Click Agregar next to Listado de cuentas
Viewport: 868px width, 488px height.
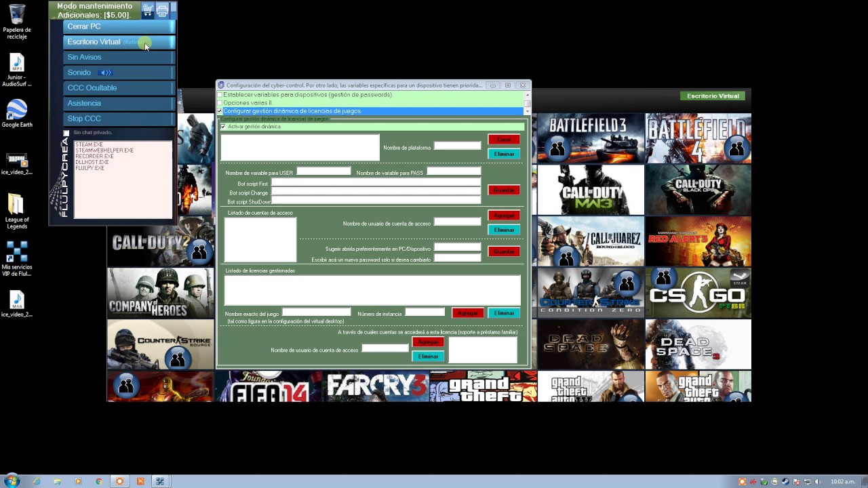[504, 216]
